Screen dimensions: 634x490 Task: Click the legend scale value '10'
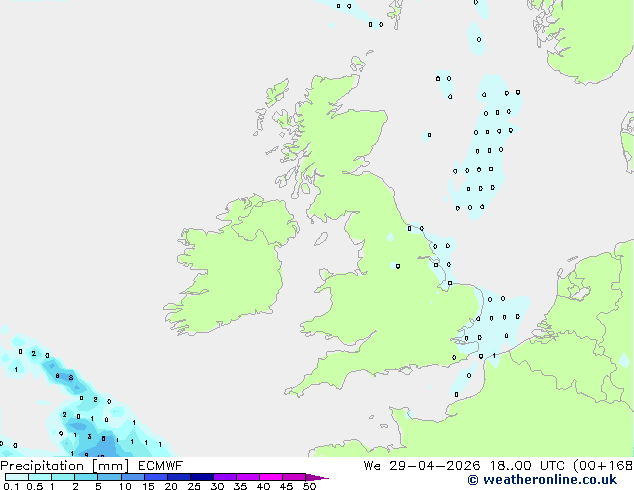click(125, 486)
